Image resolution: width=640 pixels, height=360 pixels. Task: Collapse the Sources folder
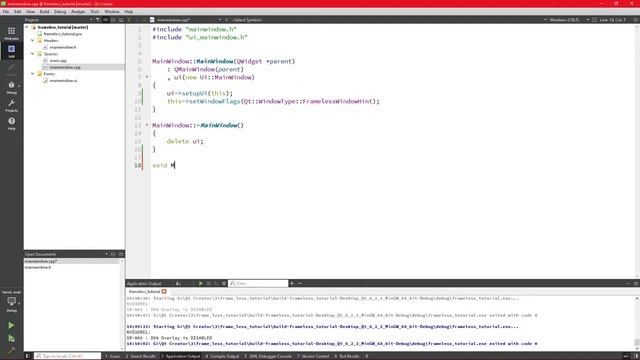coord(33,54)
